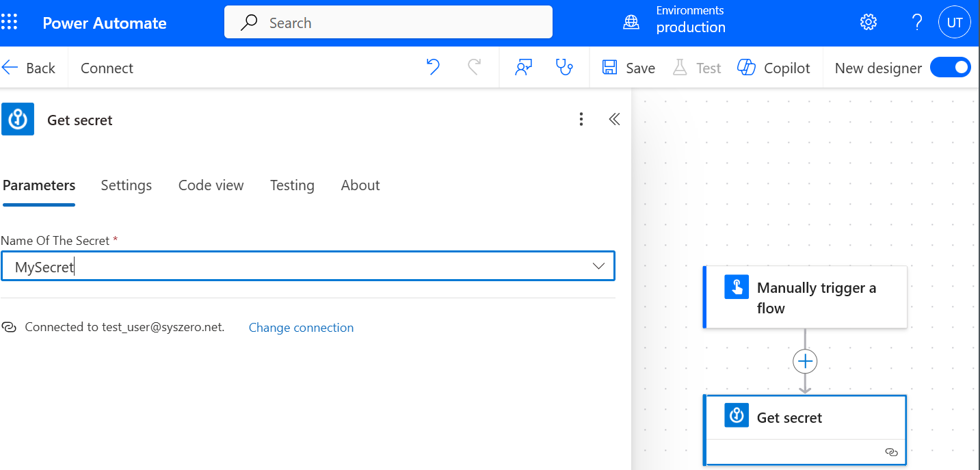Select the Parameters tab
Viewport: 980px width, 470px height.
click(39, 185)
